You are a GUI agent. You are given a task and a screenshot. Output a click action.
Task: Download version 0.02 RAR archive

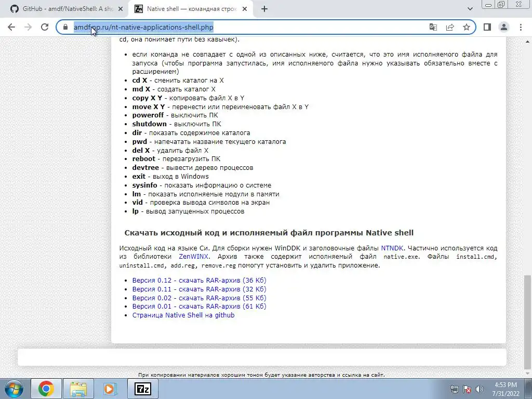(199, 298)
